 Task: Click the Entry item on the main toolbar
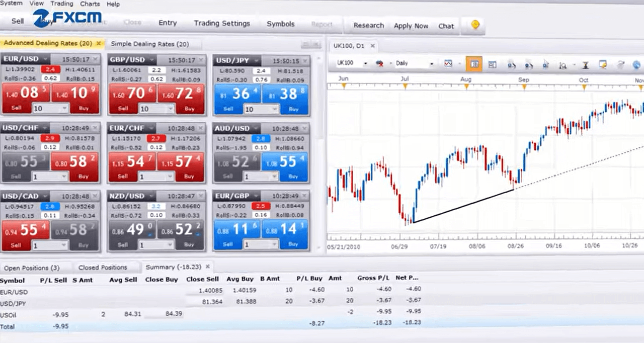point(168,23)
